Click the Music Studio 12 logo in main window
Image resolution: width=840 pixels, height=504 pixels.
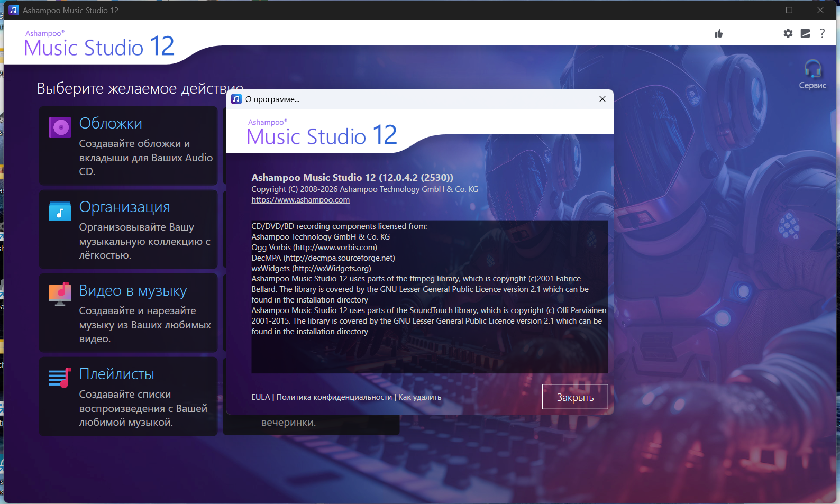(x=99, y=43)
